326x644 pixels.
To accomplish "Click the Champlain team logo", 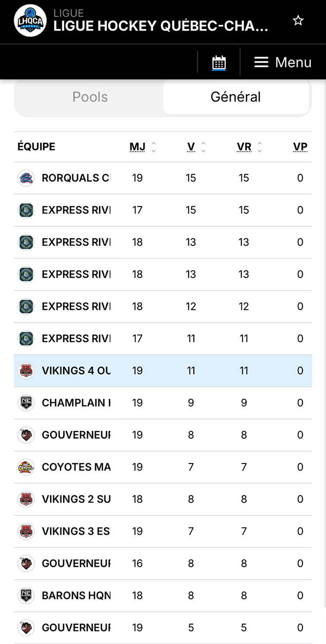I will coord(26,403).
